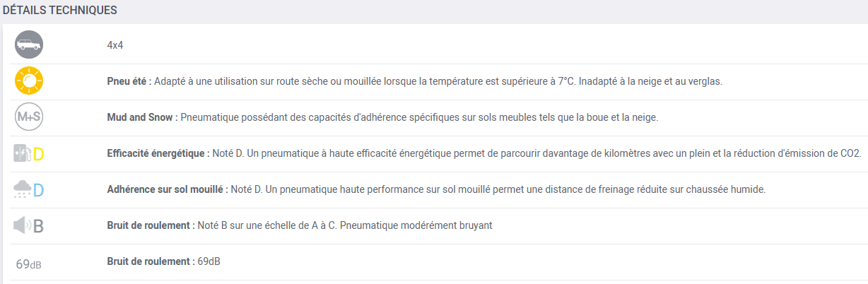Screen dimensions: 868x284
Task: Select the DÉTAILS TECHNIQUES section header
Action: click(x=60, y=11)
